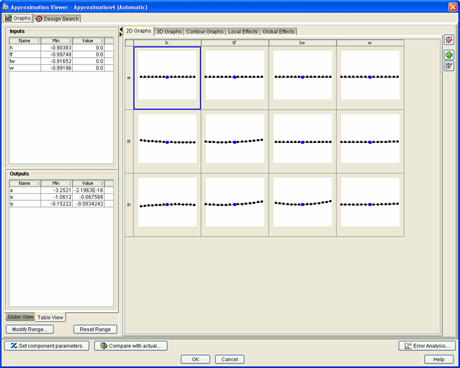Click Inputs table Min column header
This screenshot has height=368, width=460.
click(56, 41)
